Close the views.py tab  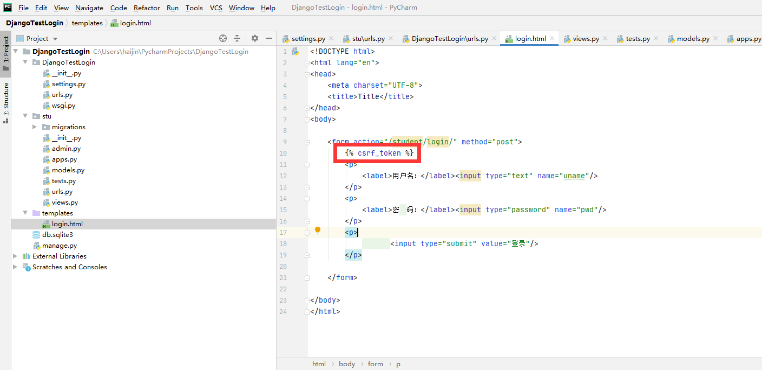[x=605, y=39]
